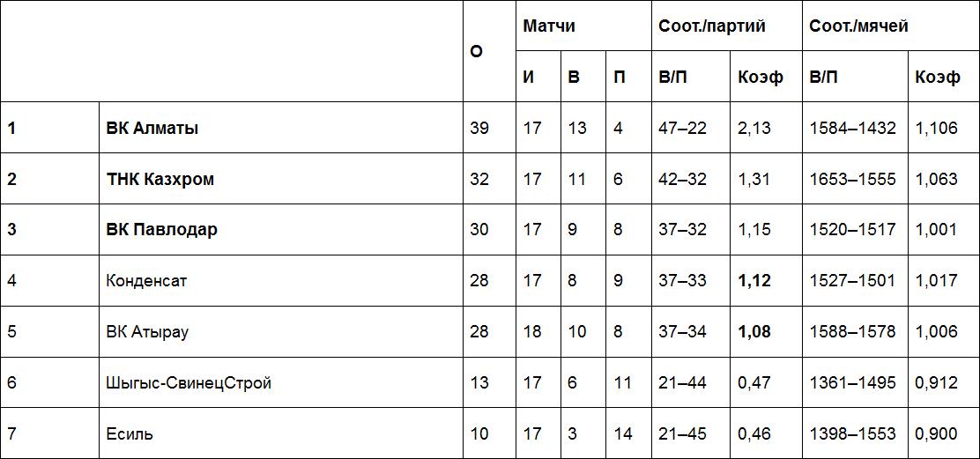Click the ВК Алматы team name
This screenshot has height=459, width=980.
point(152,128)
